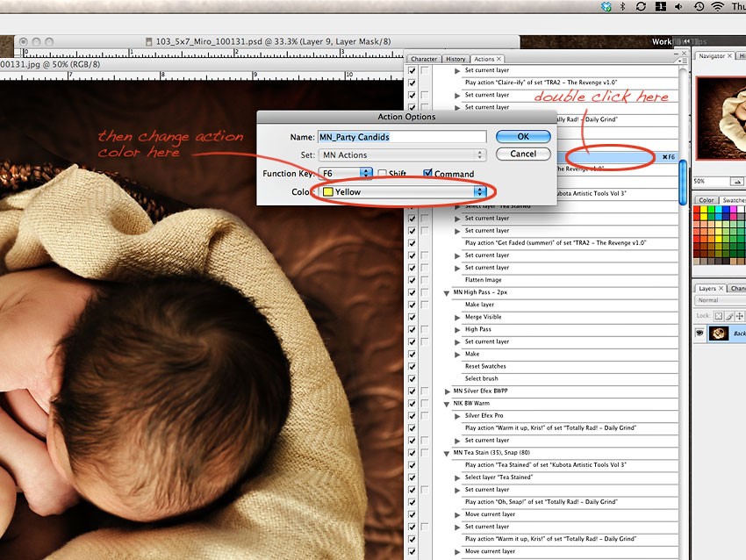
Task: Open the Color dropdown showing Yellow
Action: point(403,191)
